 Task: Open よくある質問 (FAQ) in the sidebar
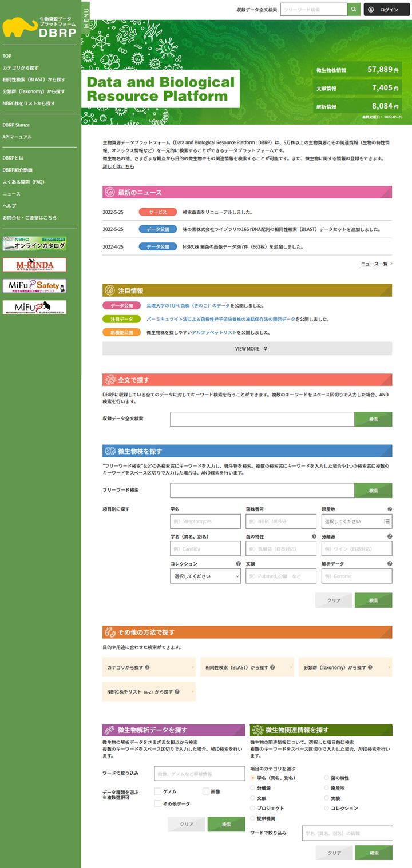click(x=23, y=182)
